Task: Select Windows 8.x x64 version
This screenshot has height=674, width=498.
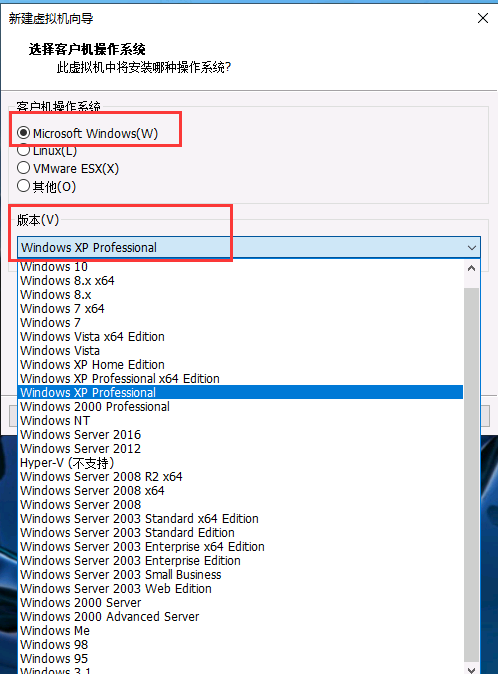Action: [x=240, y=281]
